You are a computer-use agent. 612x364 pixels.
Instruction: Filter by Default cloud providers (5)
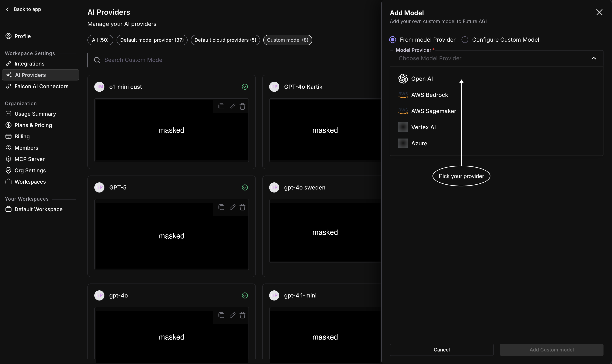tap(225, 40)
